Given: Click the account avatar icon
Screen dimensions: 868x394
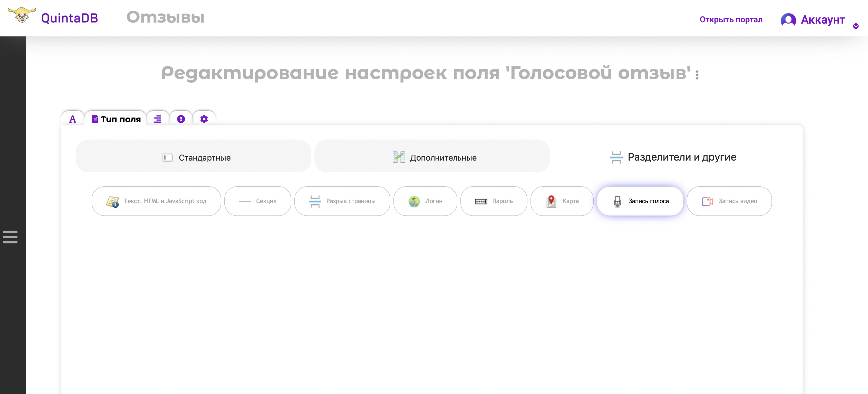Looking at the screenshot, I should click(x=788, y=20).
